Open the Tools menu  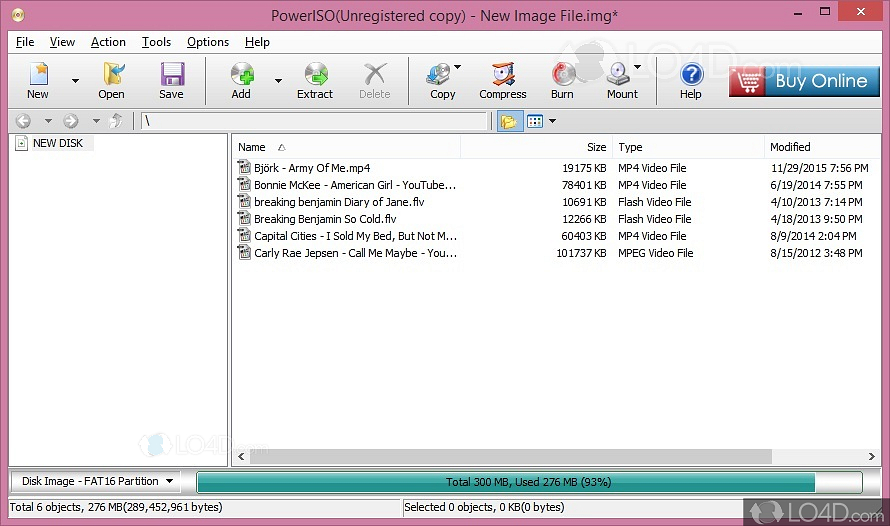(156, 42)
